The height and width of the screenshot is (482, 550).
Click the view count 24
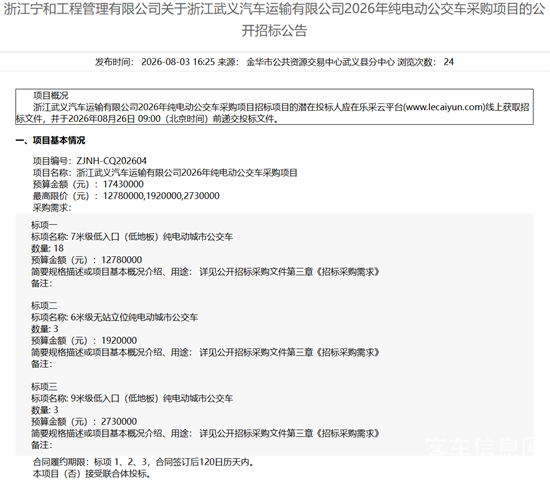tap(449, 62)
